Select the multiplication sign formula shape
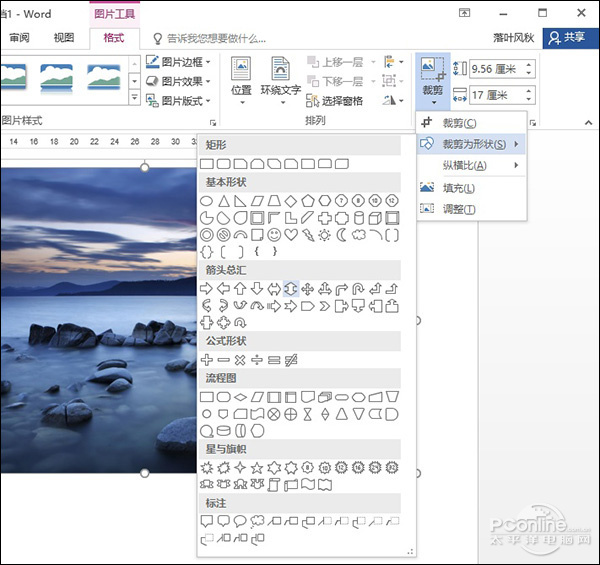The height and width of the screenshot is (565, 600). (x=240, y=360)
